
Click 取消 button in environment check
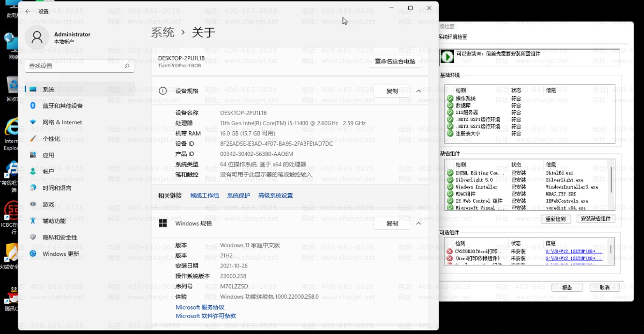point(605,287)
